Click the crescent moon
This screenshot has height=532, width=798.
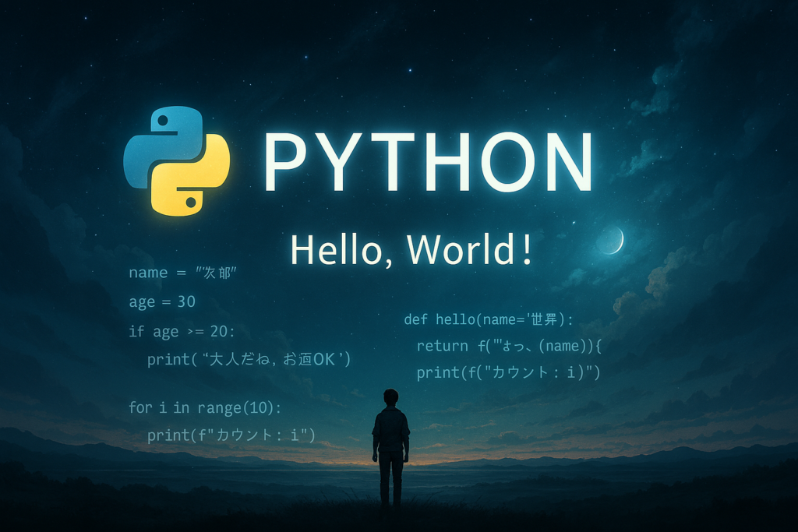[613, 241]
